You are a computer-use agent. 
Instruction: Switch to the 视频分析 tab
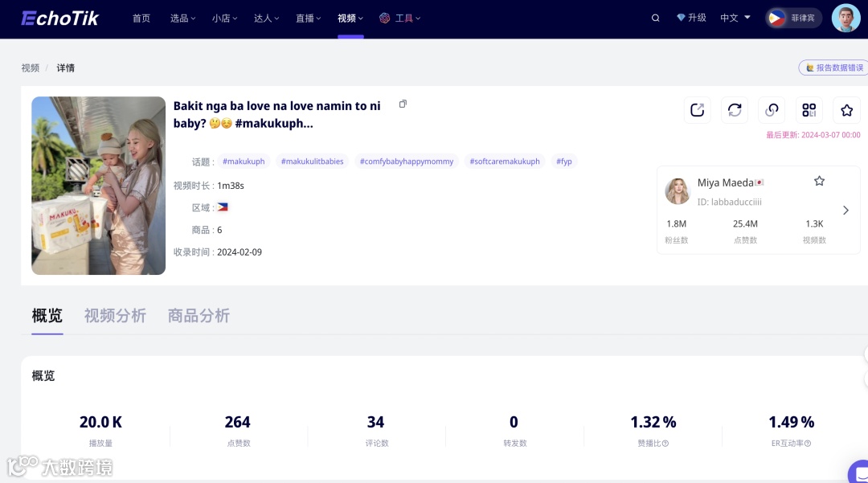(115, 316)
